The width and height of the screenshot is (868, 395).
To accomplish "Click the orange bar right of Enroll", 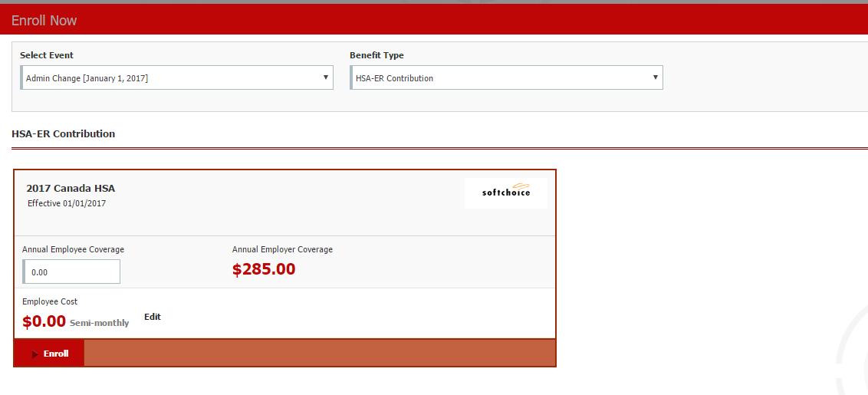I will point(319,354).
